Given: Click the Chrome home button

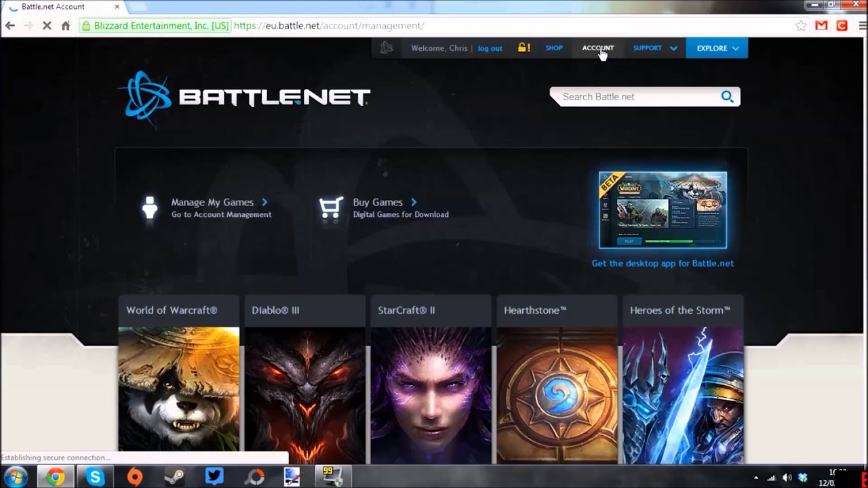Looking at the screenshot, I should [x=65, y=26].
